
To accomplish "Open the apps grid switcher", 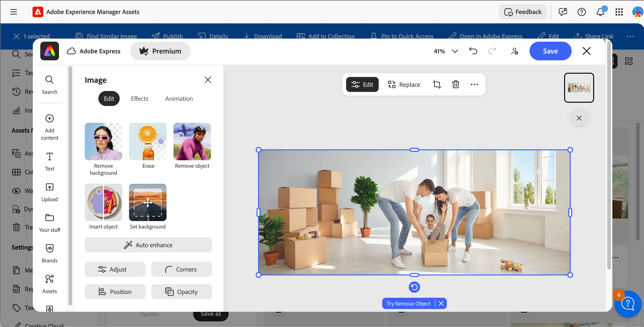I will [619, 12].
